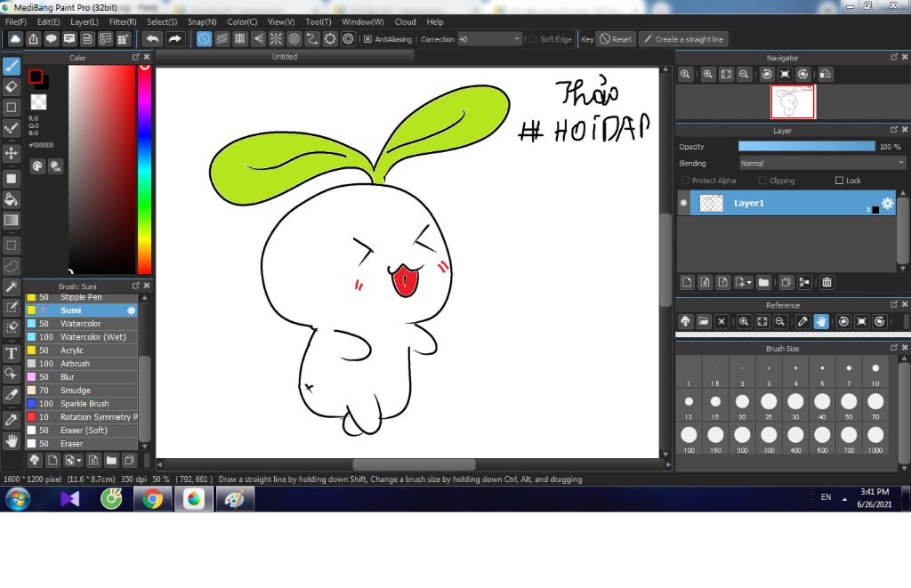
Task: Turn off snap with the Snap Off icon
Action: coord(204,39)
